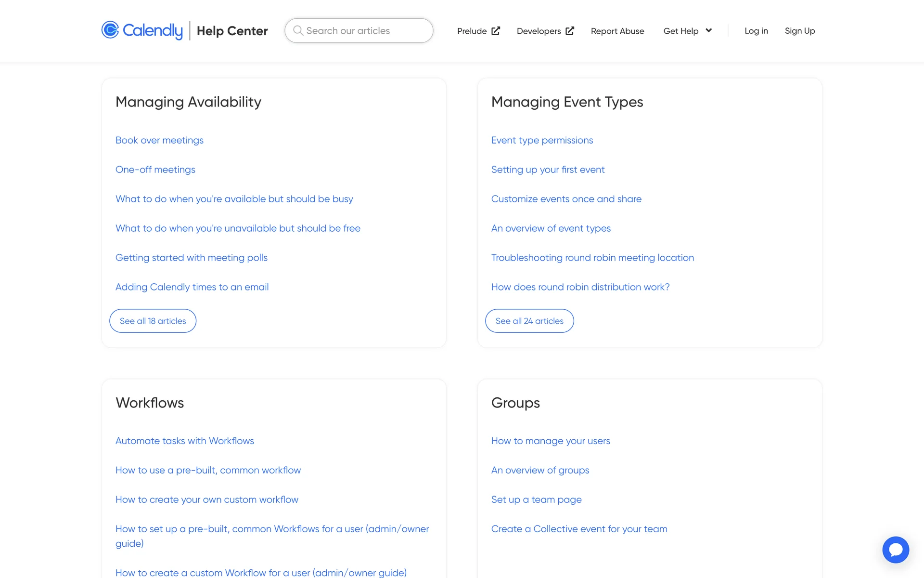Screen dimensions: 924x578
Task: Click the Sign Up link
Action: (799, 31)
